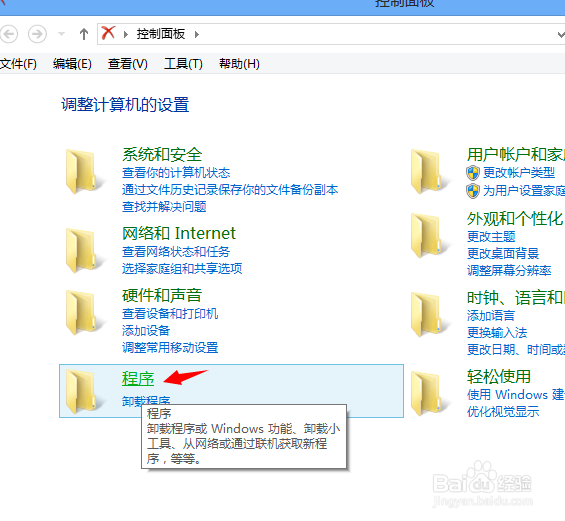Screen dimensions: 565x521
Task: Open the 系统和安全 category
Action: (x=162, y=155)
